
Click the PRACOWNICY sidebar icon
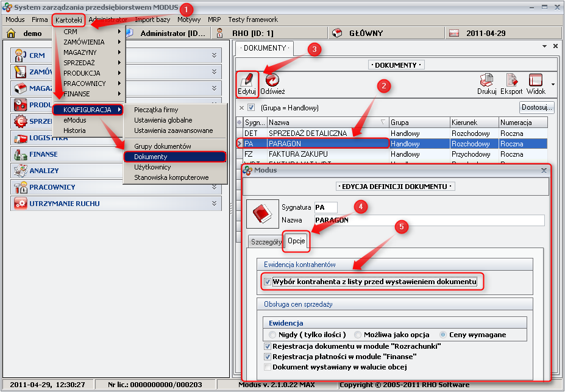pos(20,187)
